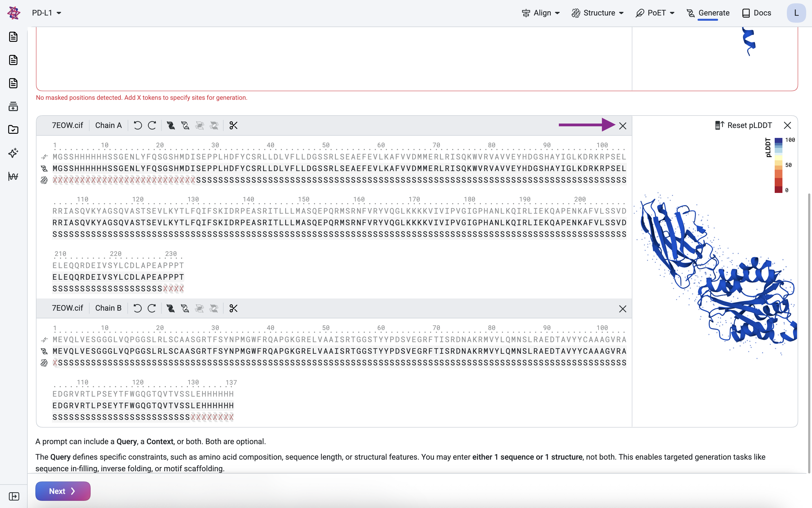The height and width of the screenshot is (508, 812).
Task: Click the sequence row icon for Chain A
Action: [x=44, y=168]
